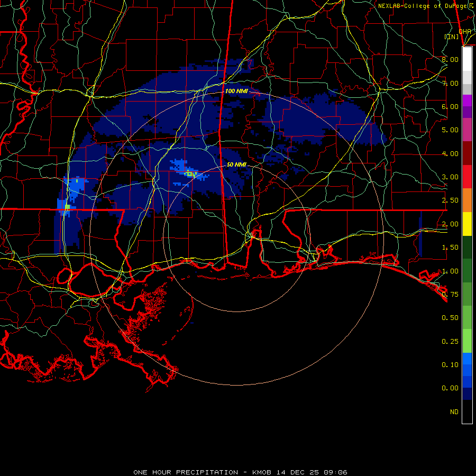The width and height of the screenshot is (476, 476).
Task: Select the 8.00 legend value
Action: [x=450, y=59]
